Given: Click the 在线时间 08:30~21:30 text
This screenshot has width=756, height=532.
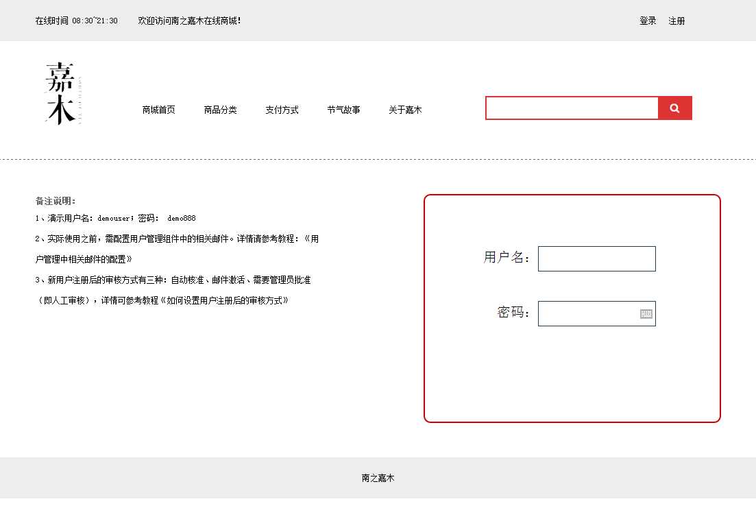Looking at the screenshot, I should pos(76,21).
